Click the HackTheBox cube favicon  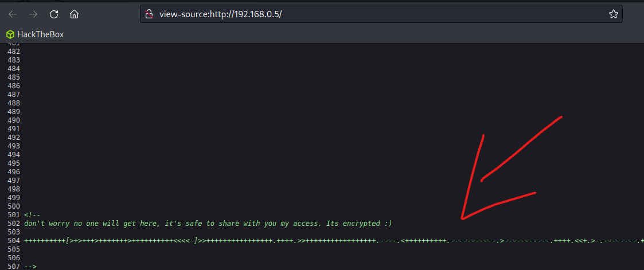click(x=10, y=34)
